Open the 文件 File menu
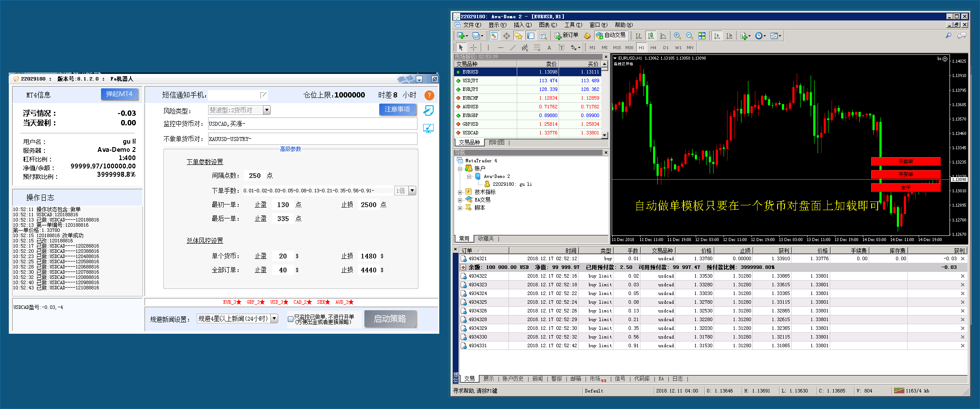Viewport: 980px width, 409px height. coord(472,25)
